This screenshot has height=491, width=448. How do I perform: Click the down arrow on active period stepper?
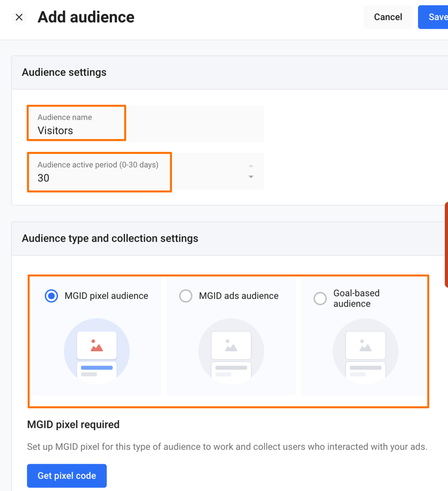[x=251, y=178]
